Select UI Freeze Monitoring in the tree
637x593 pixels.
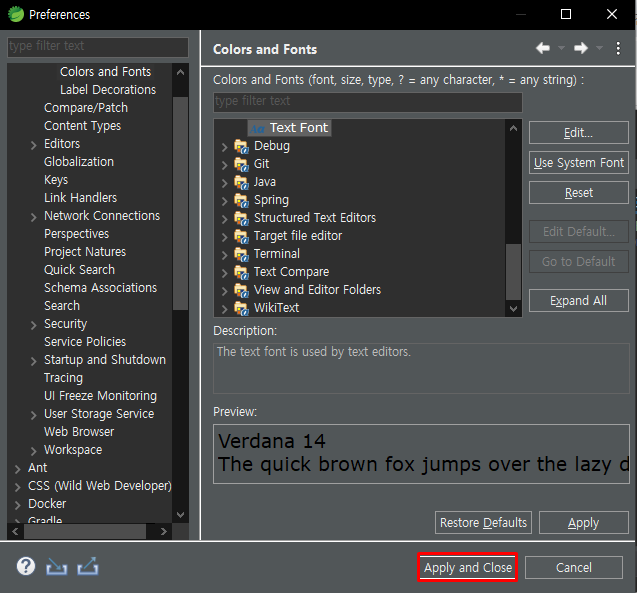click(100, 395)
